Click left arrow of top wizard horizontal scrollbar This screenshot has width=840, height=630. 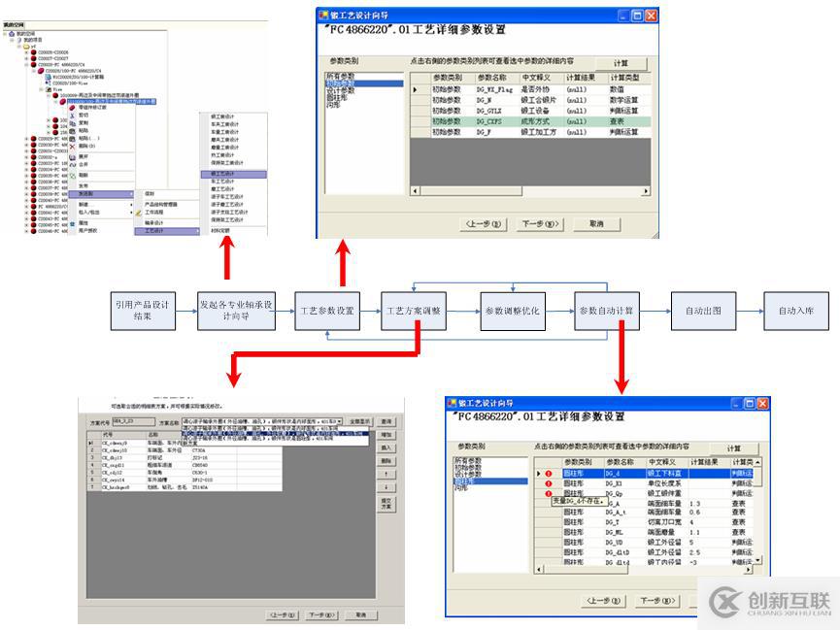(x=416, y=190)
